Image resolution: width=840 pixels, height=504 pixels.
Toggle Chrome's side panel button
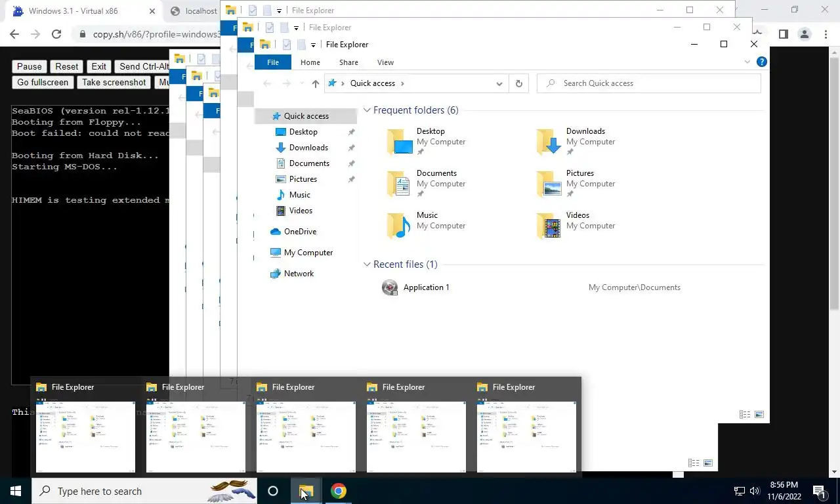click(783, 34)
